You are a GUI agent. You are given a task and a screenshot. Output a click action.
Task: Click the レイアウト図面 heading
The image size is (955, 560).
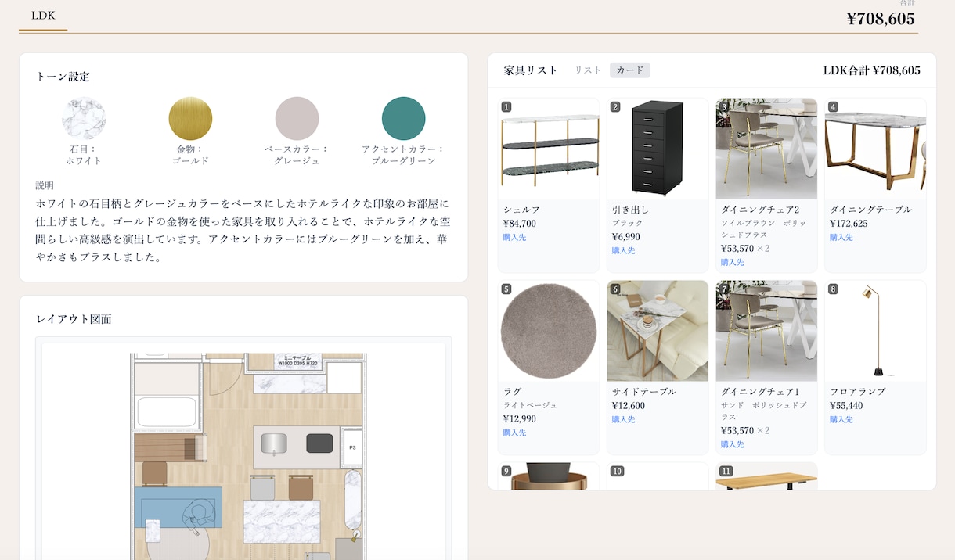[x=74, y=319]
